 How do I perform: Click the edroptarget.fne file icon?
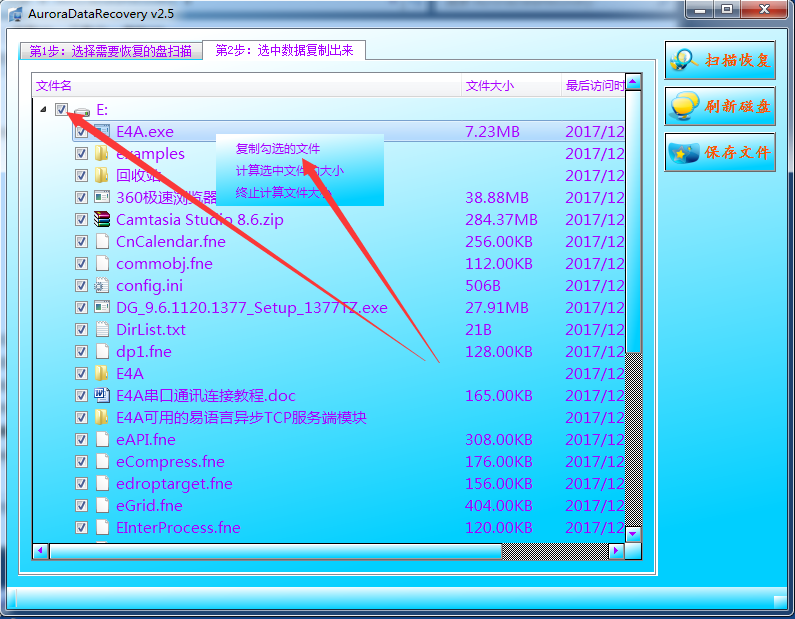click(x=102, y=484)
